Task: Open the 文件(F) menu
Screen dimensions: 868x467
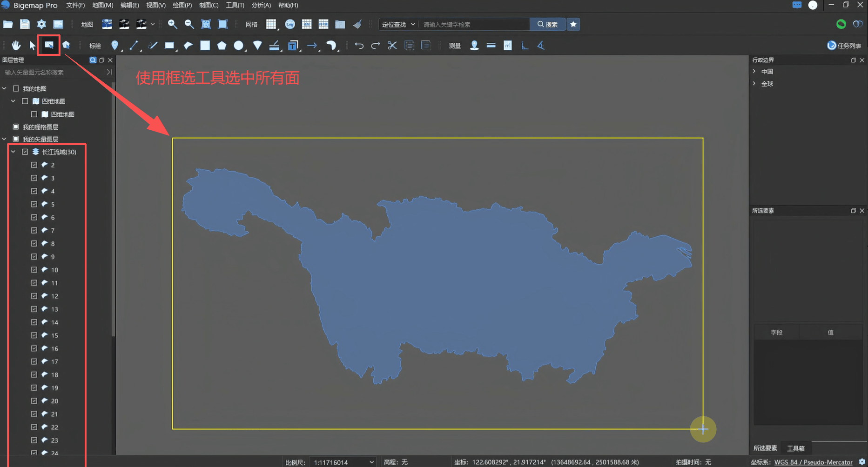Action: coord(75,5)
